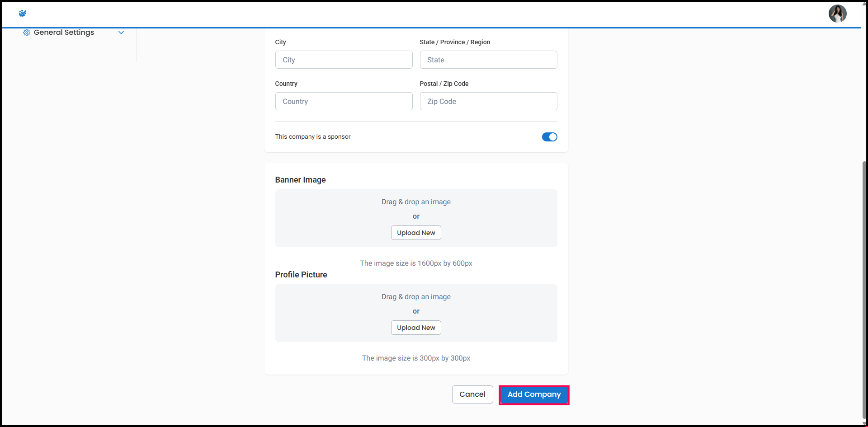
Task: Click the blue app logo icon
Action: (x=23, y=14)
